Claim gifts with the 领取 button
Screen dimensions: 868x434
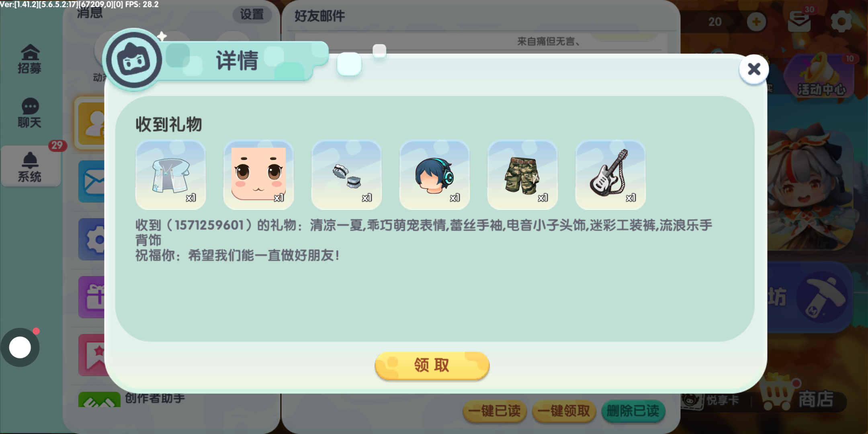pyautogui.click(x=432, y=365)
